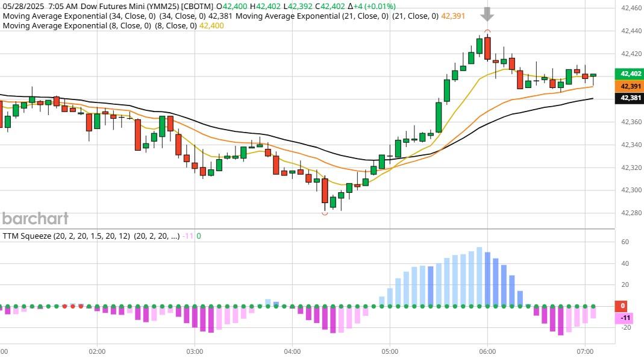The height and width of the screenshot is (358, 644).
Task: Click the red 0 tag on squeeze axis
Action: [623, 306]
